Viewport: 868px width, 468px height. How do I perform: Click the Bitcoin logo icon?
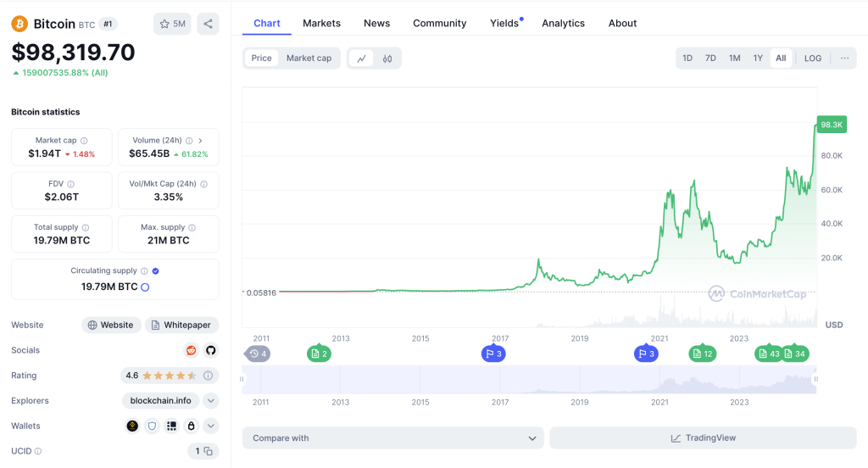(20, 24)
